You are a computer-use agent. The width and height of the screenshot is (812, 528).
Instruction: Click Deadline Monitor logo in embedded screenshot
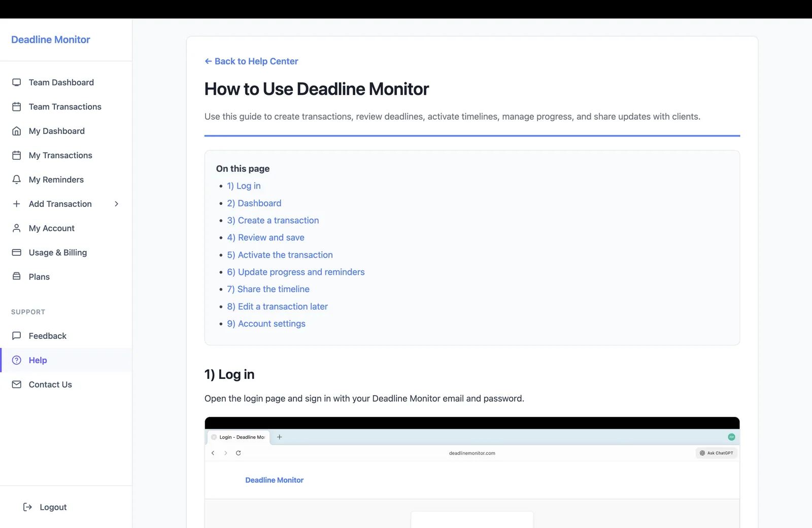[x=275, y=480]
